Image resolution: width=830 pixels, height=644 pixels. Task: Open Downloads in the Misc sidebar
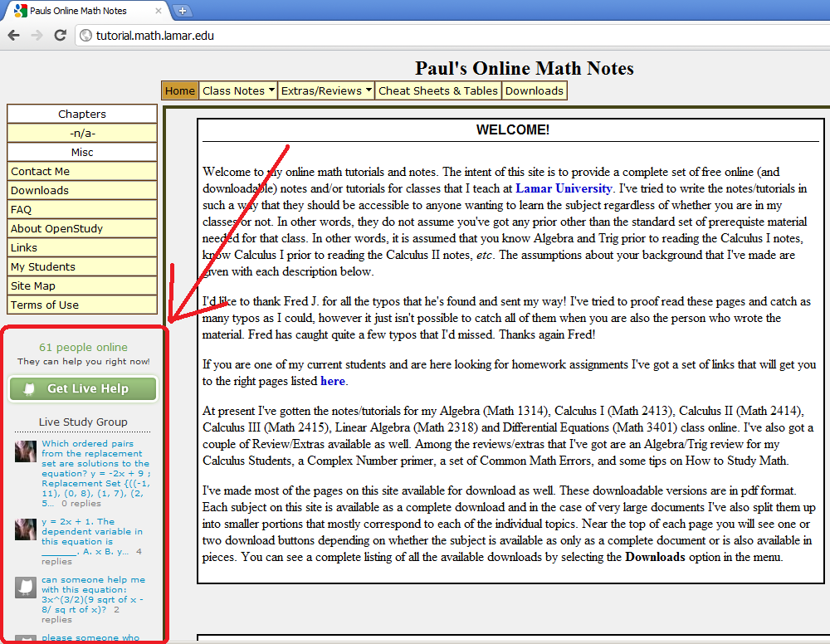tap(82, 190)
